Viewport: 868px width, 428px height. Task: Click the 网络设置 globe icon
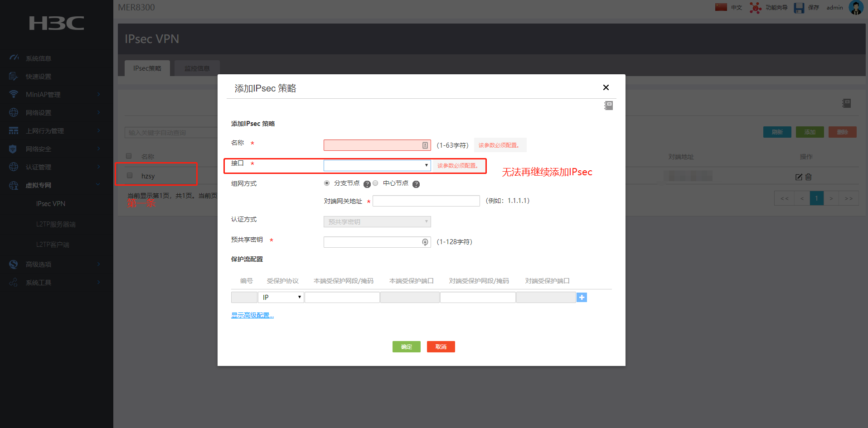[14, 112]
